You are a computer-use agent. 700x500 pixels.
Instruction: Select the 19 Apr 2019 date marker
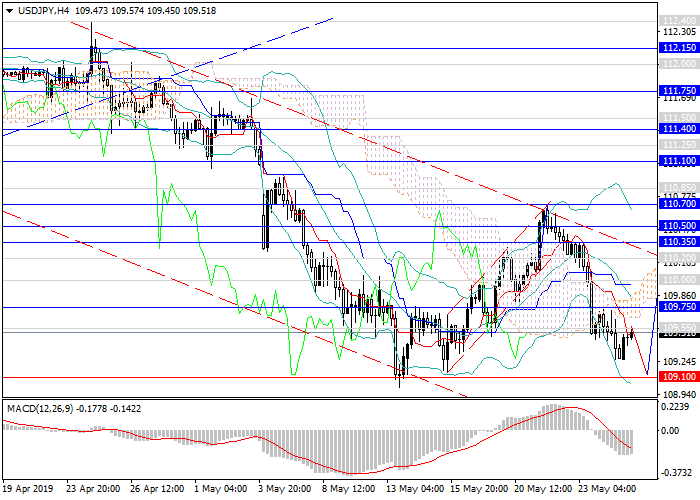coord(28,490)
